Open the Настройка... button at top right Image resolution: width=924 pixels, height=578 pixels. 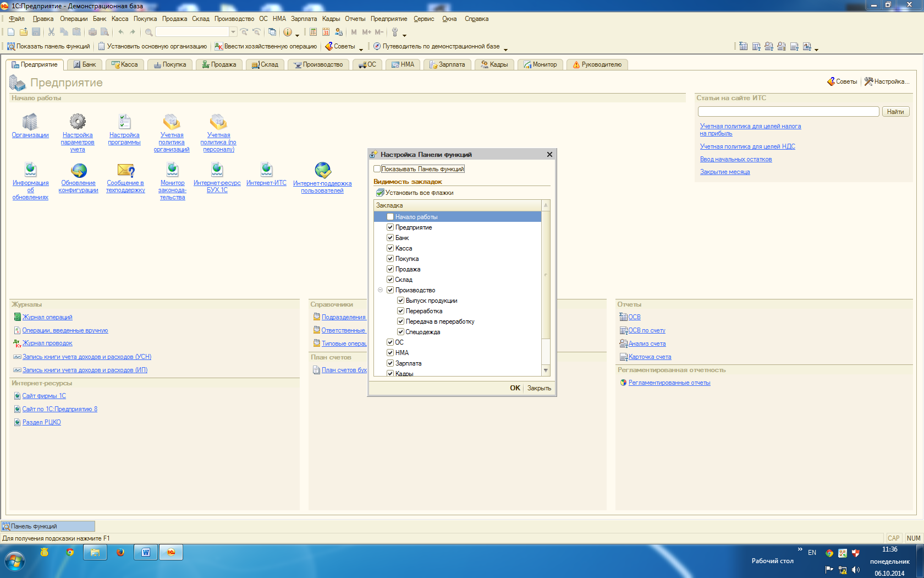click(887, 81)
